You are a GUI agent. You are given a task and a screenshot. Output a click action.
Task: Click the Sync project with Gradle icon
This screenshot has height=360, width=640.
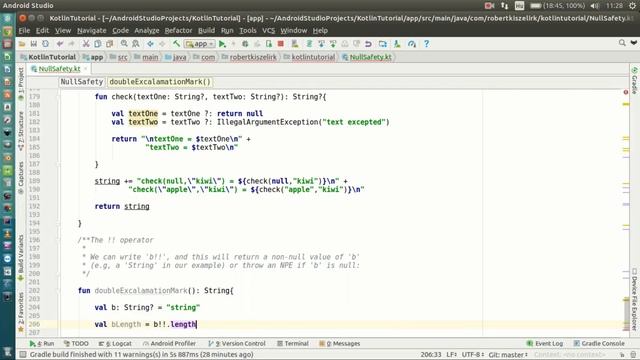pyautogui.click(x=309, y=44)
